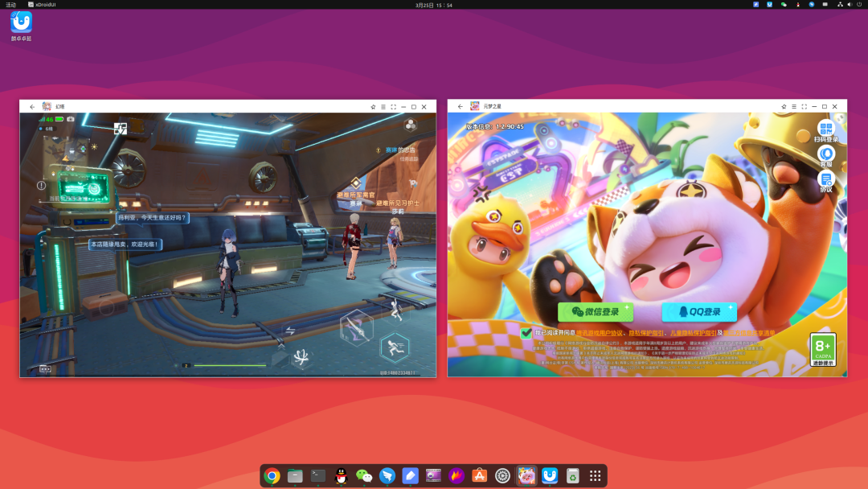The width and height of the screenshot is (868, 489).
Task: Tap the 6线 channel indicator in 幻塔
Action: click(x=46, y=129)
